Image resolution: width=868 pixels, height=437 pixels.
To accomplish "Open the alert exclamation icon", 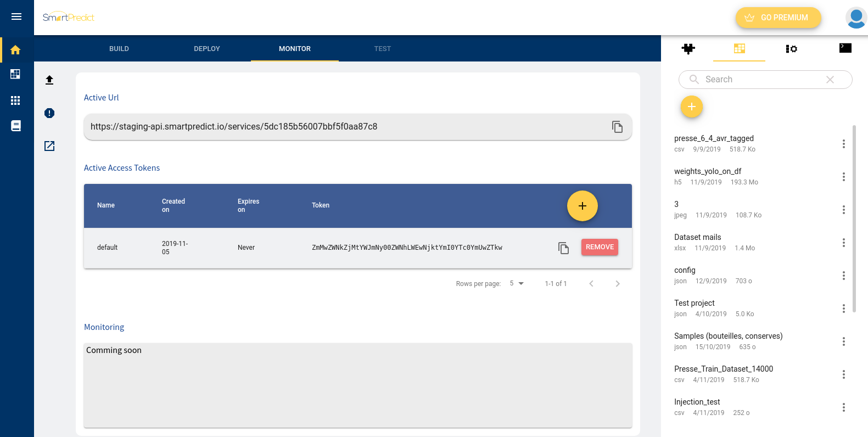I will pyautogui.click(x=49, y=113).
